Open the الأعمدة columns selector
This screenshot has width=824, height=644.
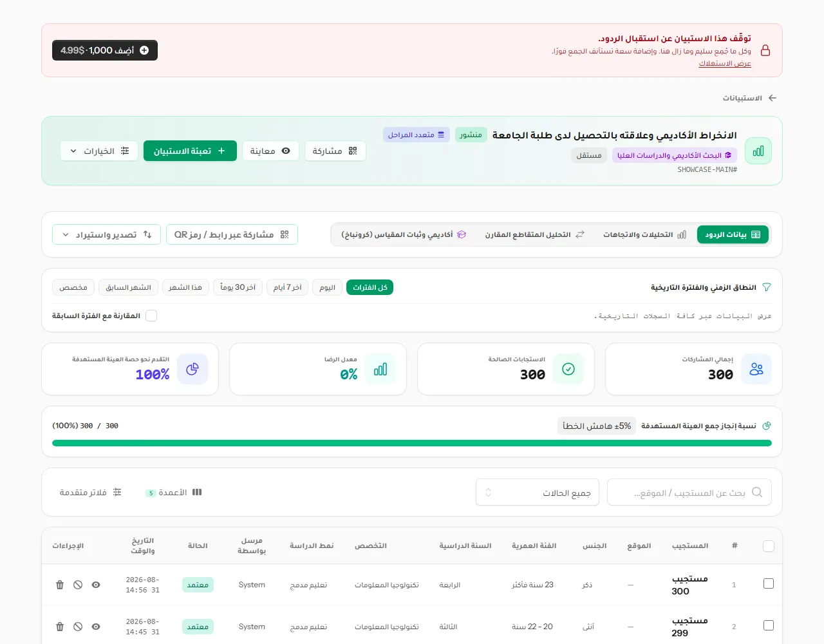click(174, 492)
